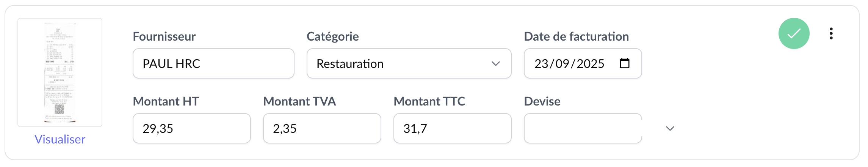Click the Visualiser link

pyautogui.click(x=60, y=139)
